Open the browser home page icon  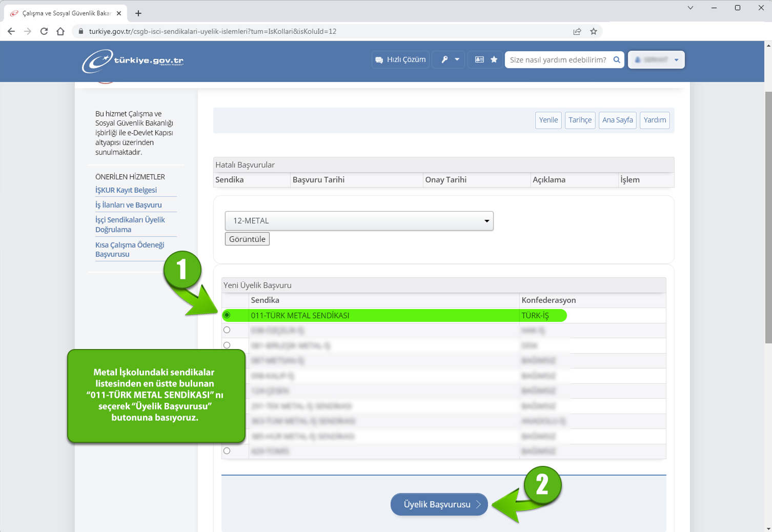(60, 31)
